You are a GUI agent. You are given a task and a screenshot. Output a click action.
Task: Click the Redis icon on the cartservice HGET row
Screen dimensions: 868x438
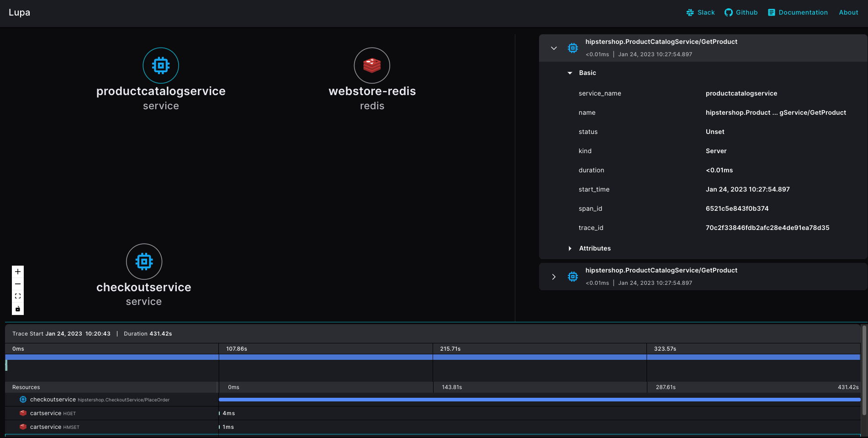click(22, 413)
